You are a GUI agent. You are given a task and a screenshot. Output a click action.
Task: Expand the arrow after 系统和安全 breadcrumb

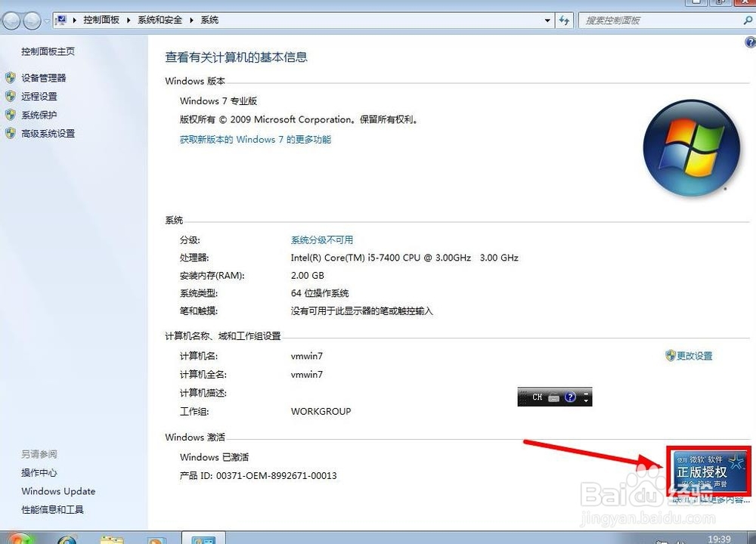pos(191,20)
